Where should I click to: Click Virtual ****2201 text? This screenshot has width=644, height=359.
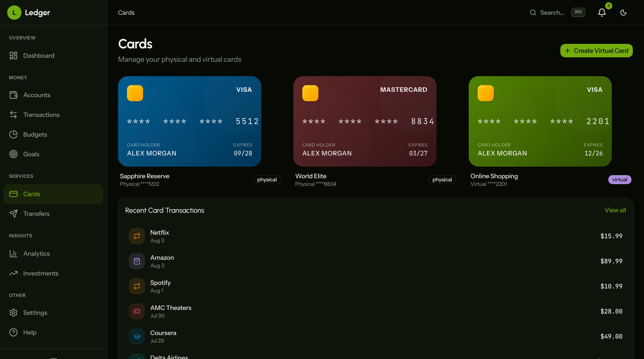click(x=489, y=184)
